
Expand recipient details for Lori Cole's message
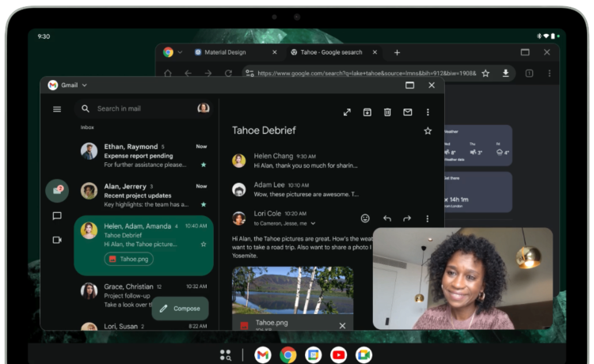click(313, 224)
